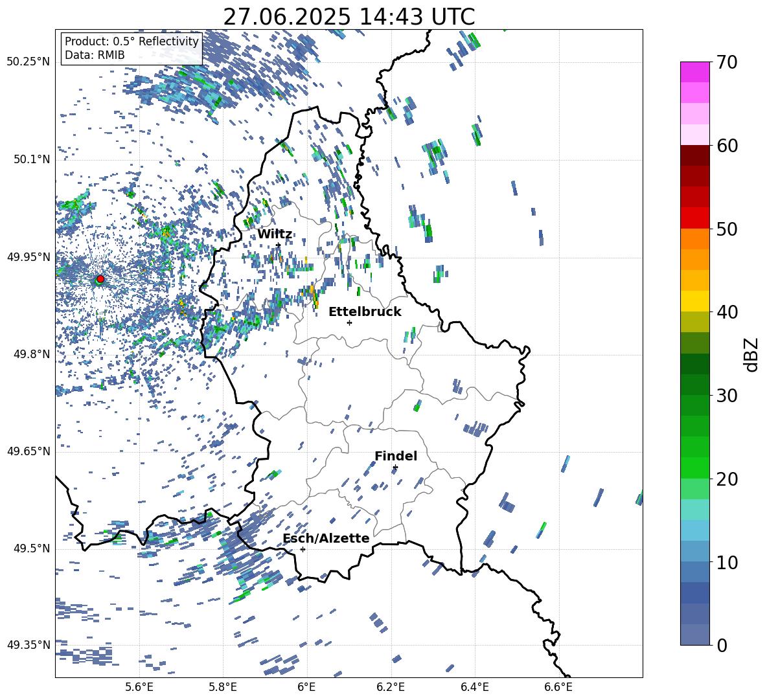Click the orange segment just below 50 dBZ
This screenshot has width=767, height=700.
point(694,239)
